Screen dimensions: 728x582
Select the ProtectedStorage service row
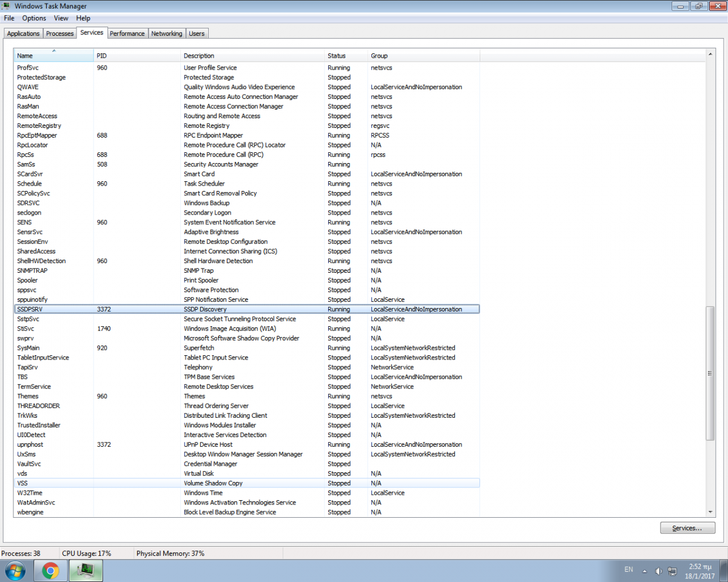coord(247,78)
